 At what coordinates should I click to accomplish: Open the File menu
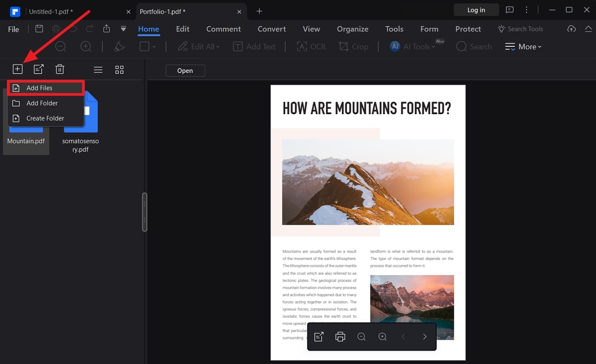point(14,29)
